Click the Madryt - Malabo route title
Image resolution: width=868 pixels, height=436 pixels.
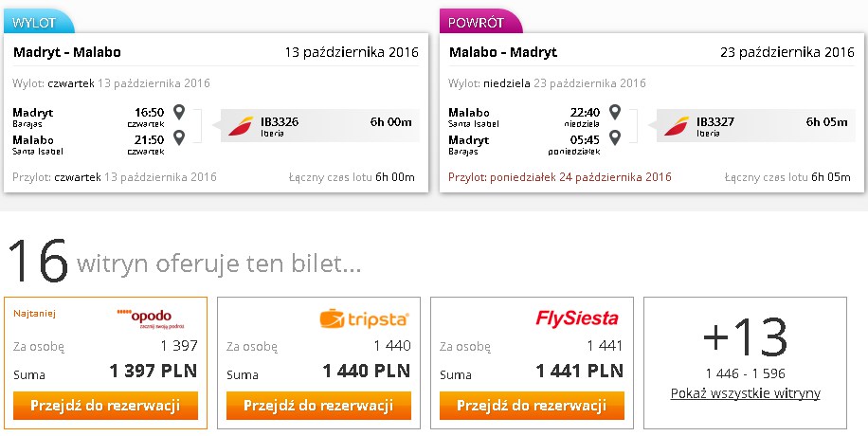click(x=67, y=53)
